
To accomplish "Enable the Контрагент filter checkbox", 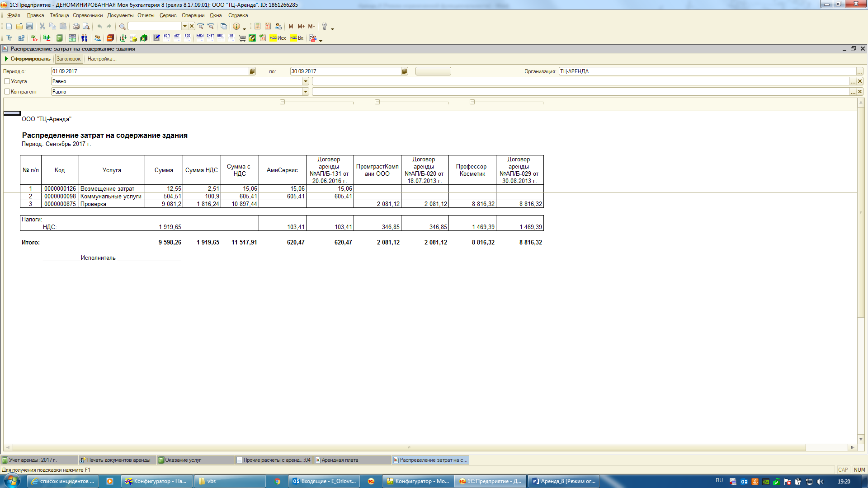I will [7, 92].
